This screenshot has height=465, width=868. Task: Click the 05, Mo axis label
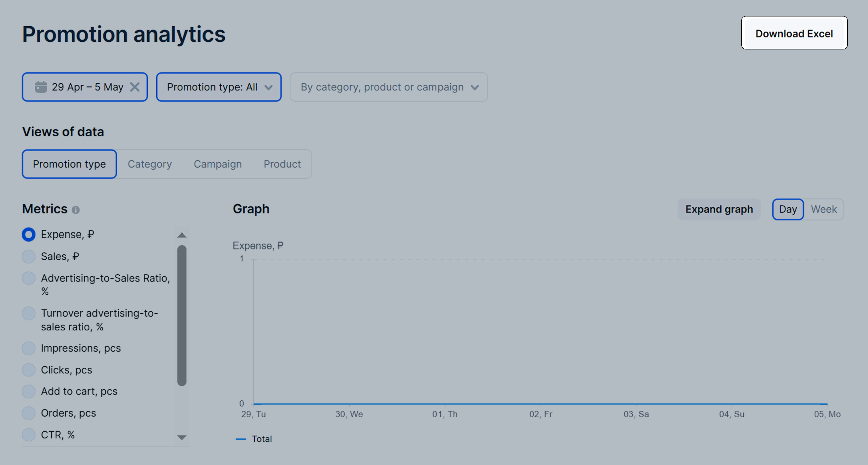point(827,414)
